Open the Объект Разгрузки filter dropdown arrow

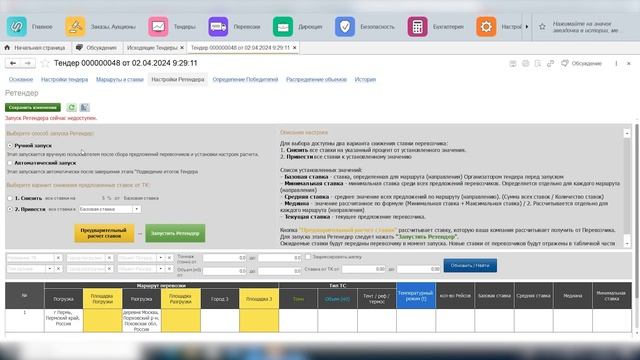tap(160, 269)
